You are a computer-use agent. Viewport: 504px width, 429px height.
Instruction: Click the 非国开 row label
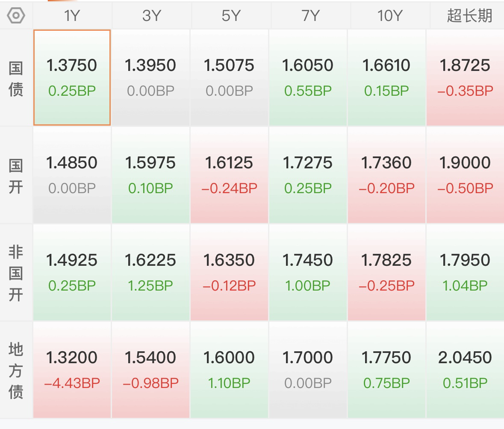(16, 273)
